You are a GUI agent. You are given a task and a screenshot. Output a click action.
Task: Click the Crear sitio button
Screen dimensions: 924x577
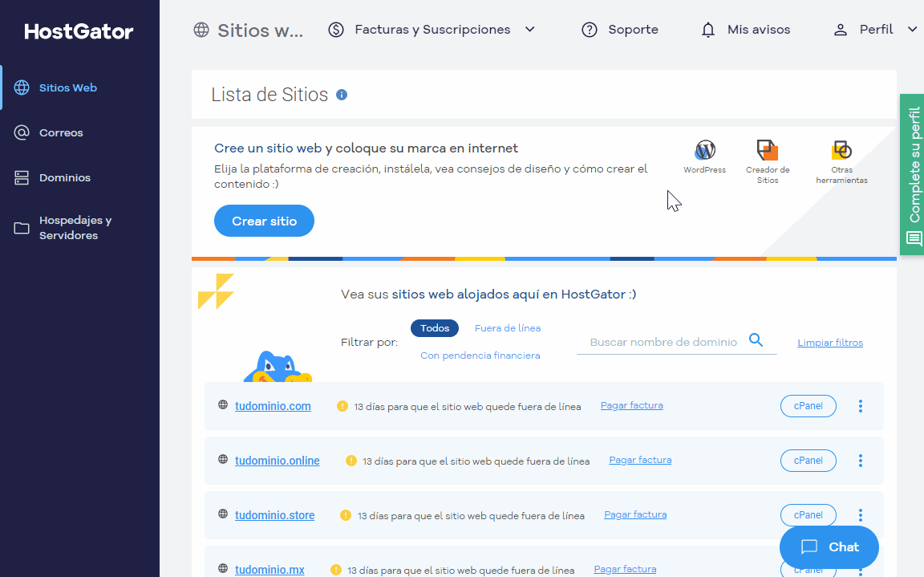click(x=264, y=221)
